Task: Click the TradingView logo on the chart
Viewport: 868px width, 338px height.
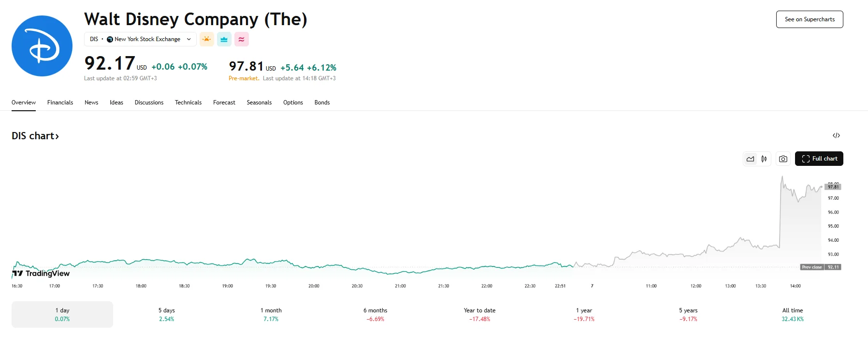Action: tap(41, 273)
